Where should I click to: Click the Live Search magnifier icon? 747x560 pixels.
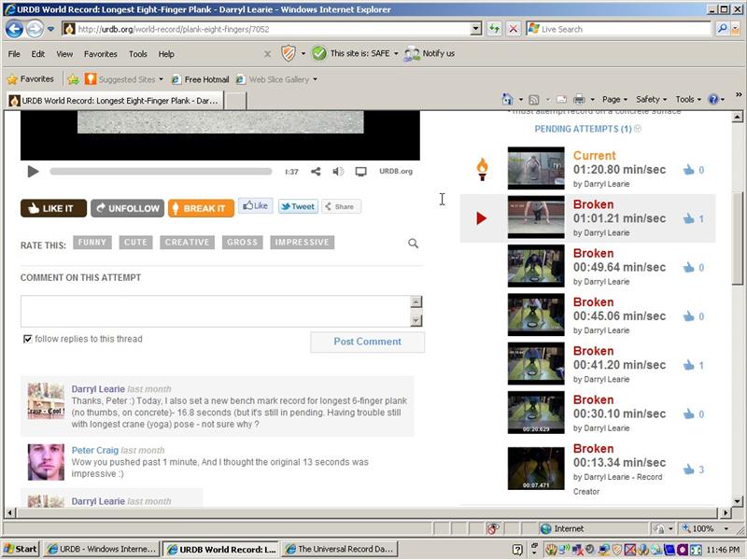[722, 29]
